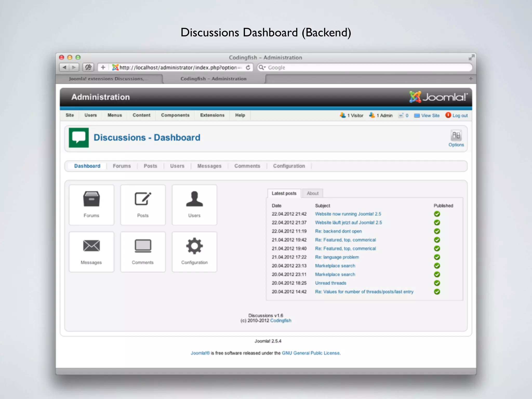Switch to the Messages submenu tab
The height and width of the screenshot is (399, 532).
209,166
